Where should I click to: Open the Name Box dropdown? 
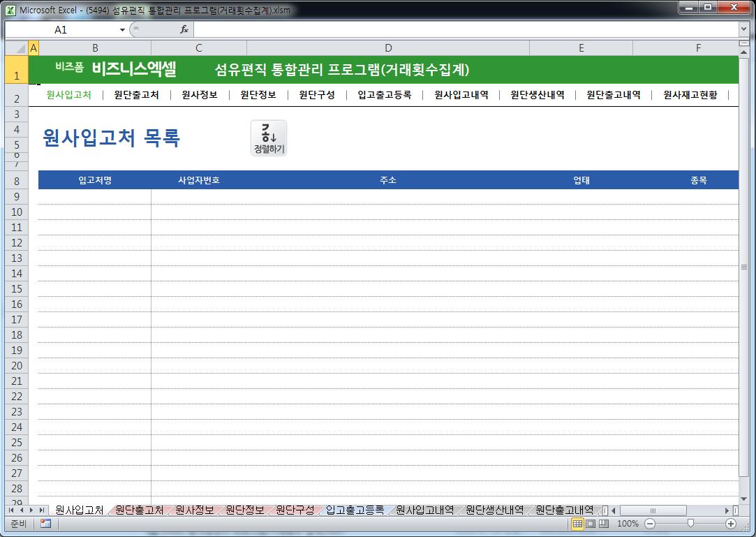[122, 29]
